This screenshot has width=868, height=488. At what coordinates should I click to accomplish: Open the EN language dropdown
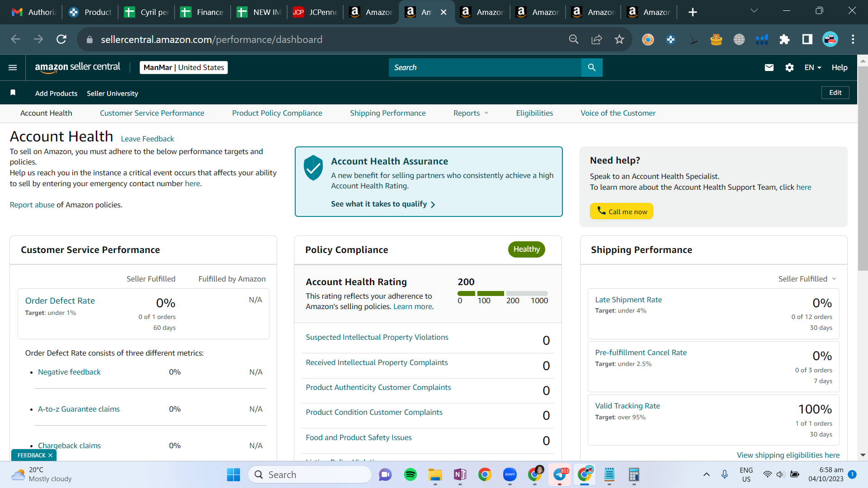tap(813, 68)
